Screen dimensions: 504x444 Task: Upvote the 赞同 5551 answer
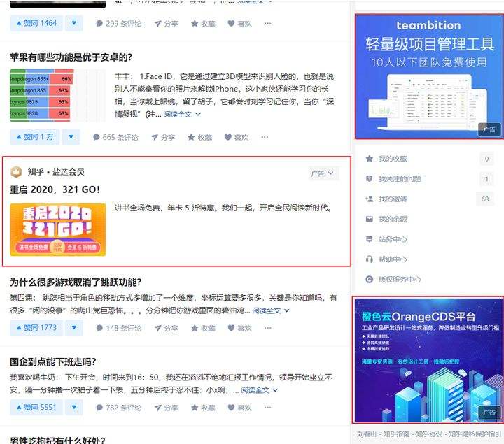point(36,407)
